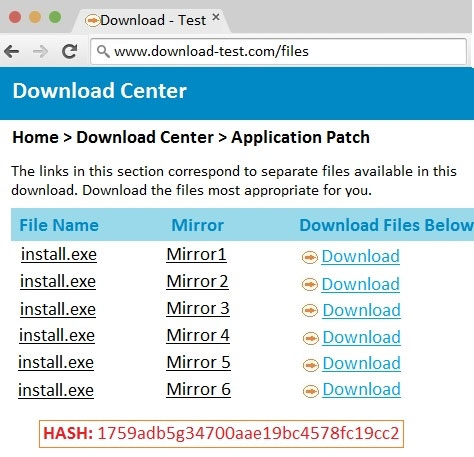Reload the page with the refresh icon
Image resolution: width=474 pixels, height=457 pixels.
click(x=70, y=51)
